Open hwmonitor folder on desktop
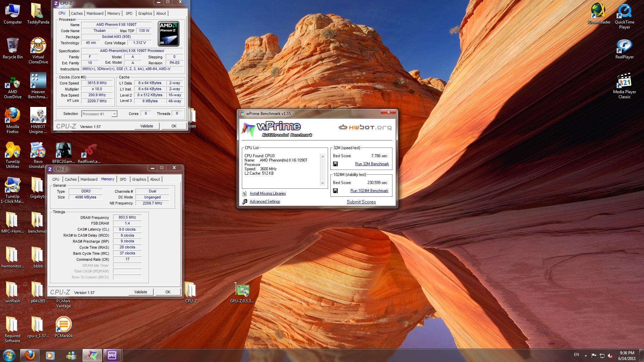The image size is (644, 362). point(12,257)
